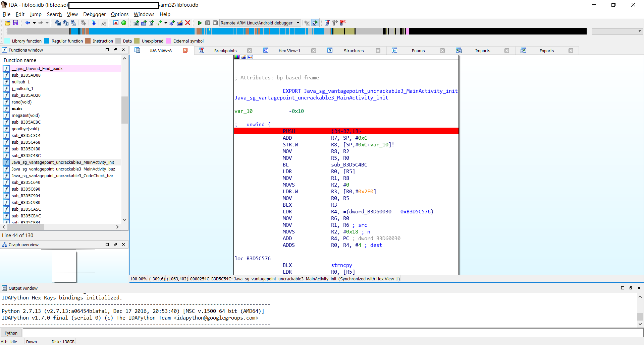Close the Output window panel
The width and height of the screenshot is (644, 345).
pos(639,288)
